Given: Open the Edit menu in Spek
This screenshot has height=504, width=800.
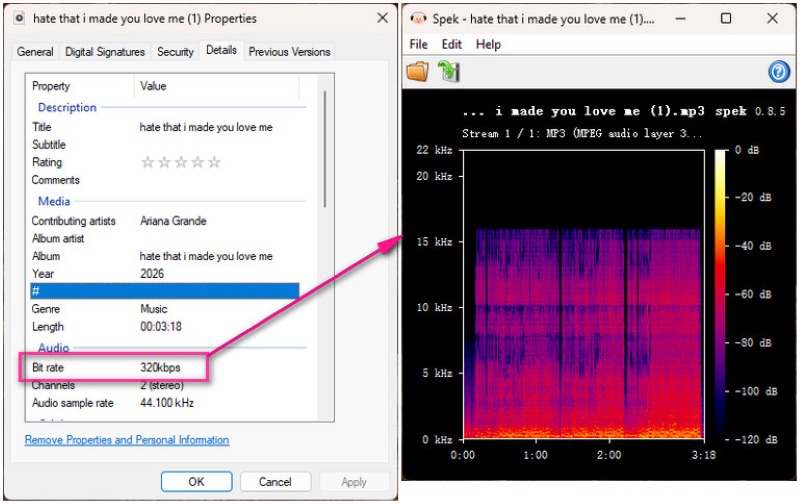Looking at the screenshot, I should point(452,44).
